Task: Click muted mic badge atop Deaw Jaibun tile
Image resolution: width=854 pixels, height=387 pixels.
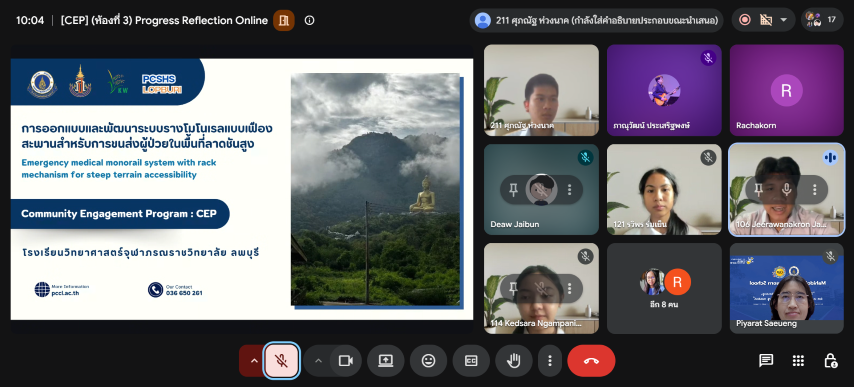Action: 585,158
